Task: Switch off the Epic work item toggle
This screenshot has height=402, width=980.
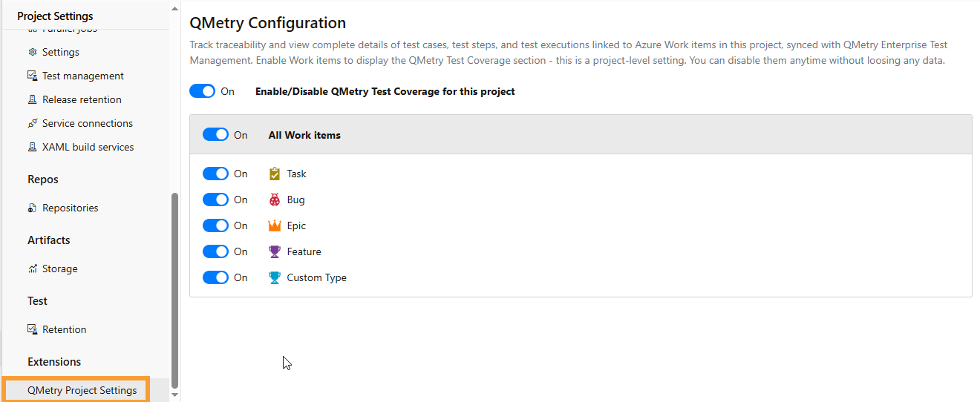Action: click(215, 225)
